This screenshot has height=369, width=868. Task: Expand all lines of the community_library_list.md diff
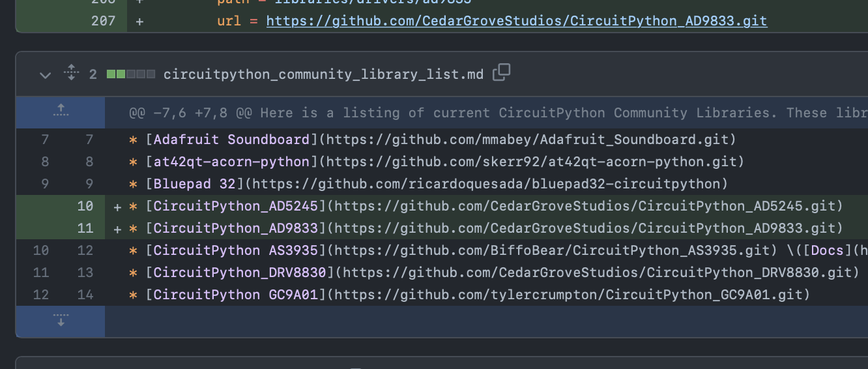pyautogui.click(x=72, y=74)
